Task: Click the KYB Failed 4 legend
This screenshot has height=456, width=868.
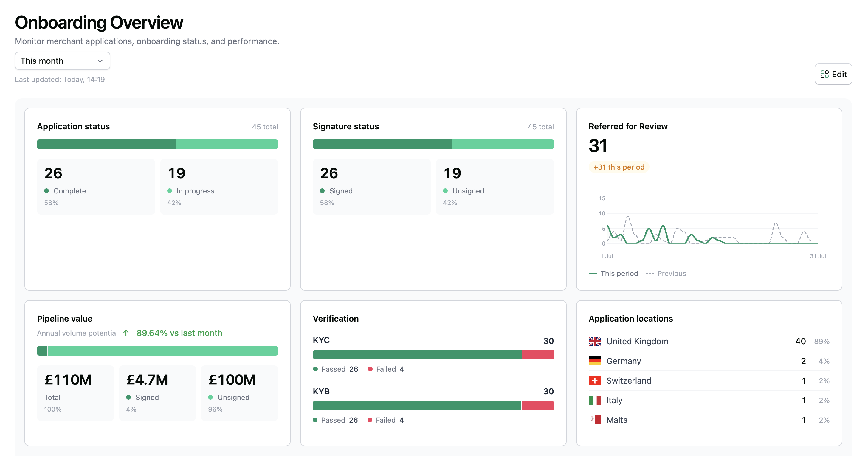Action: click(385, 420)
